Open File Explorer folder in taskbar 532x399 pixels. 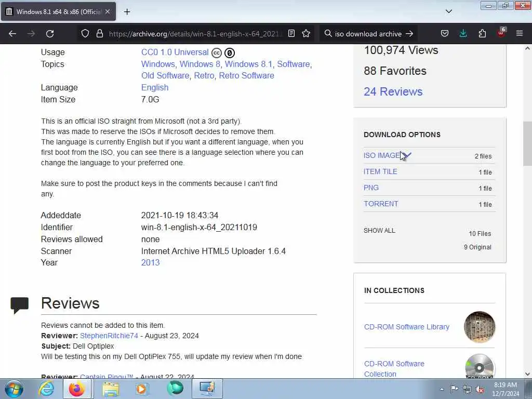click(111, 389)
